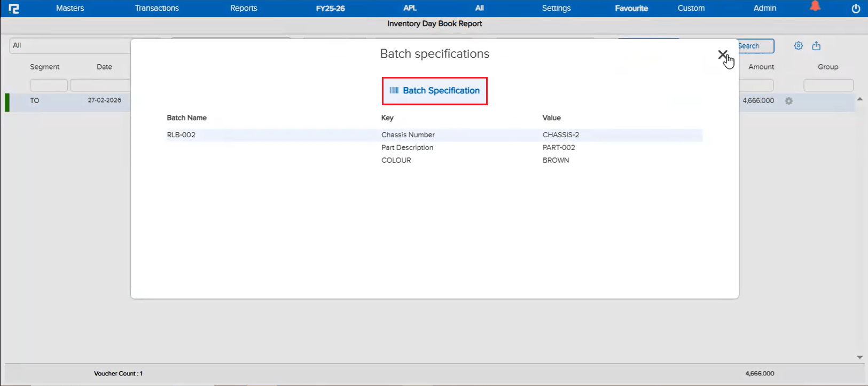Click the Group column header
Screen dimensions: 868x386
828,67
